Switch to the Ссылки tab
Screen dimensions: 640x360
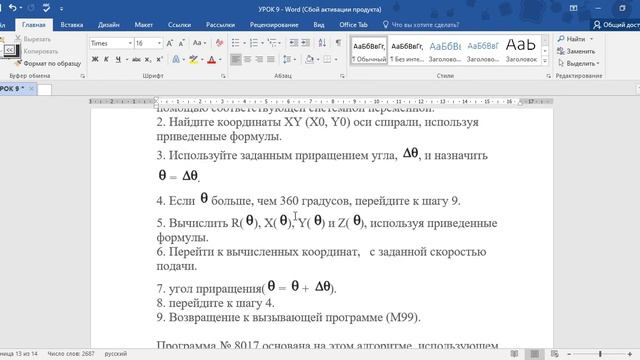(x=179, y=25)
